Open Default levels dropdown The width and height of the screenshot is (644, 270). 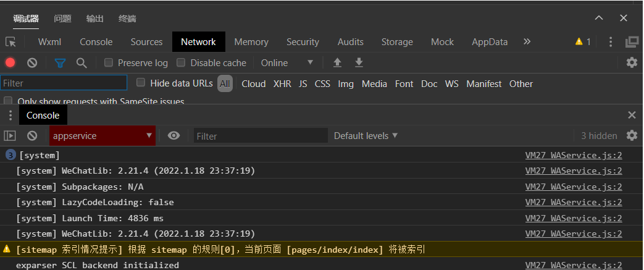click(x=366, y=135)
